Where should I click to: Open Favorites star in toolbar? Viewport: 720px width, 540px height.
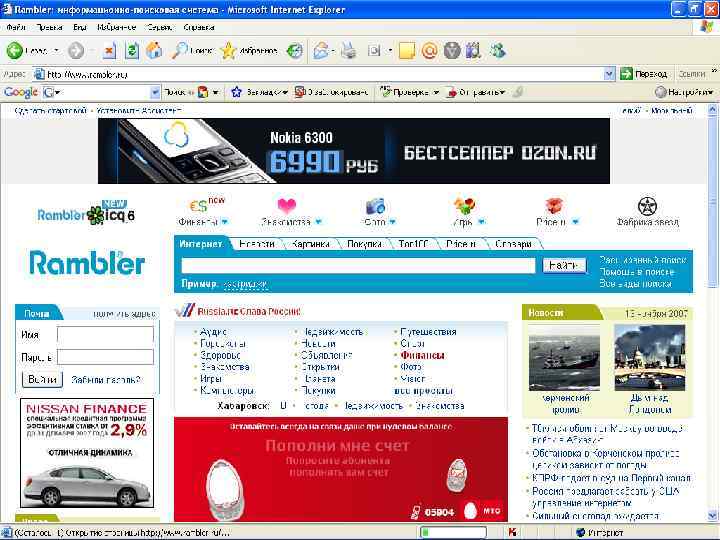click(228, 51)
